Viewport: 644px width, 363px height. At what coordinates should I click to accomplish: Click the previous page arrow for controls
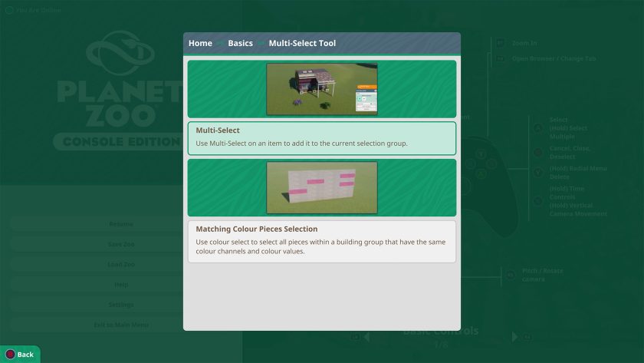[x=366, y=337]
